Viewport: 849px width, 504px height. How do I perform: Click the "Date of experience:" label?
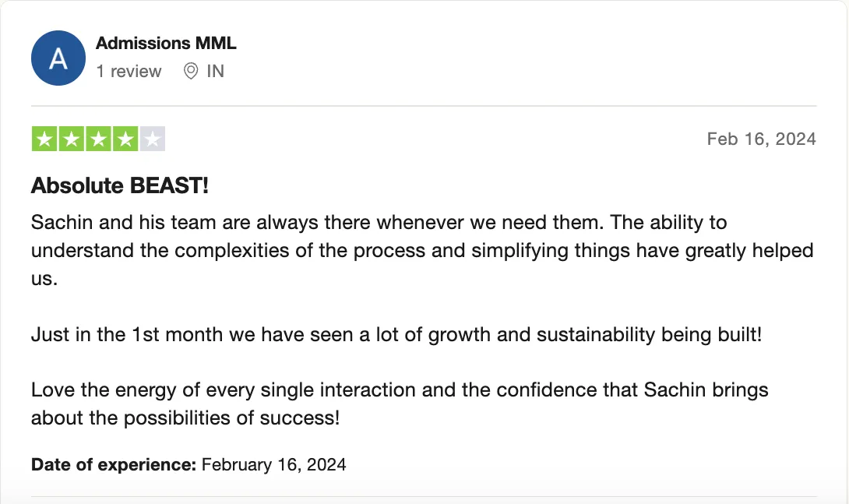click(x=114, y=465)
